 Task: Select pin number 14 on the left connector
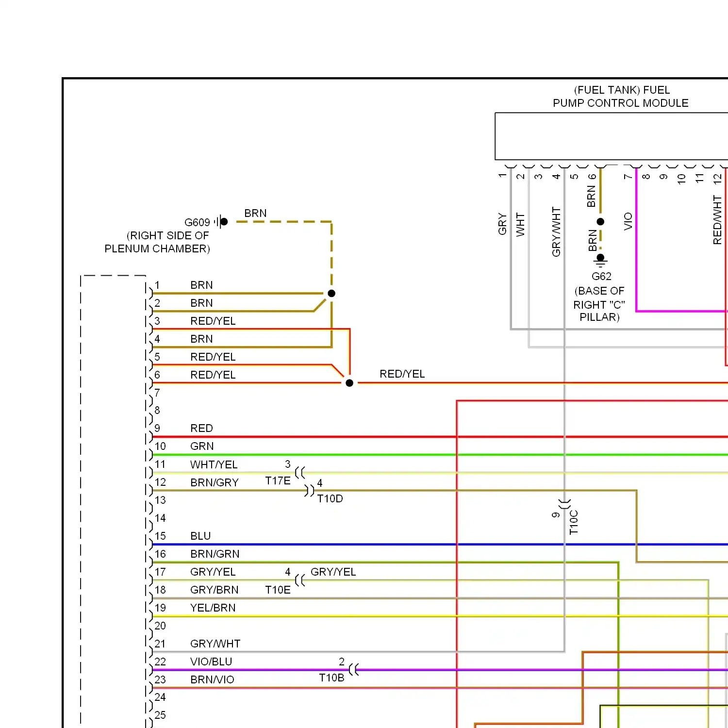point(160,518)
